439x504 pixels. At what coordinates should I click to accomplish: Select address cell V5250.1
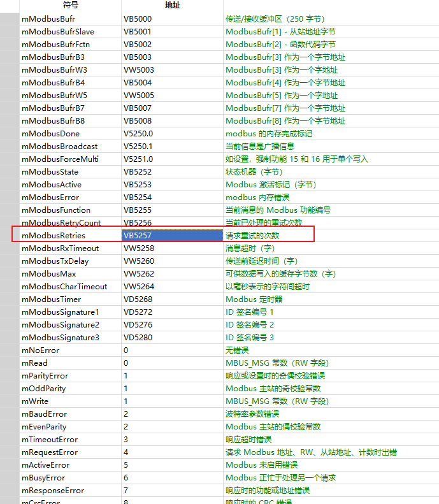tap(172, 147)
